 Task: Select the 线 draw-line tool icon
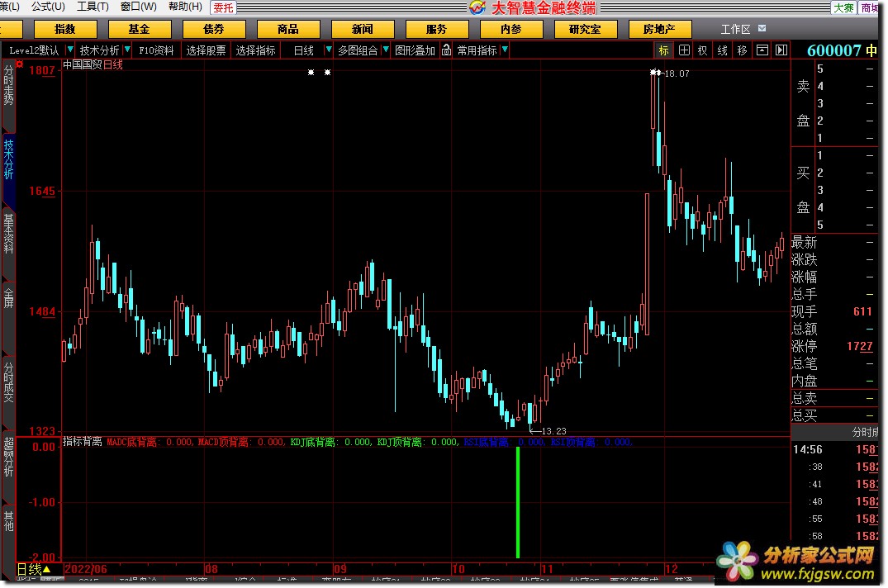722,50
